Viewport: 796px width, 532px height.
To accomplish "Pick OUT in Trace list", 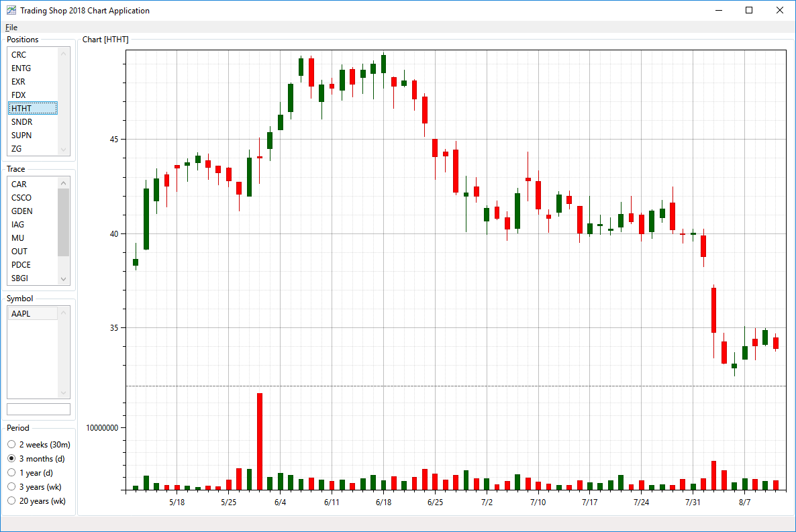I will pyautogui.click(x=32, y=252).
